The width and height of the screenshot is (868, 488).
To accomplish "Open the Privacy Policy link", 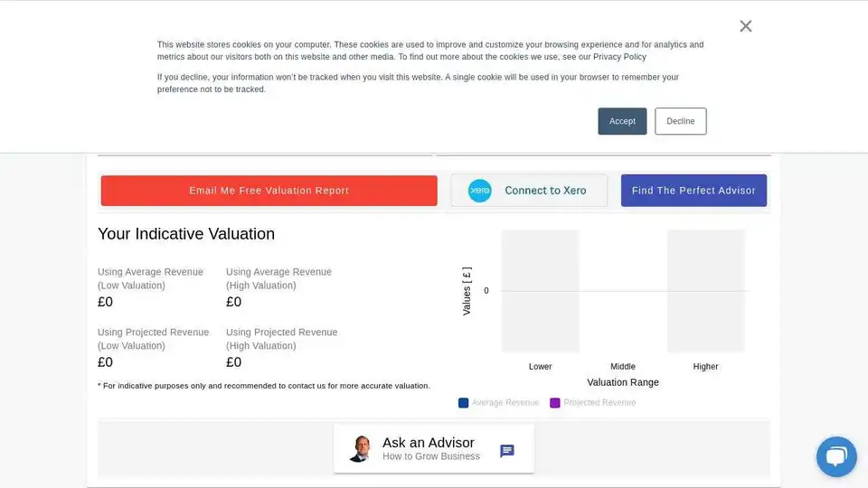I will coord(619,57).
